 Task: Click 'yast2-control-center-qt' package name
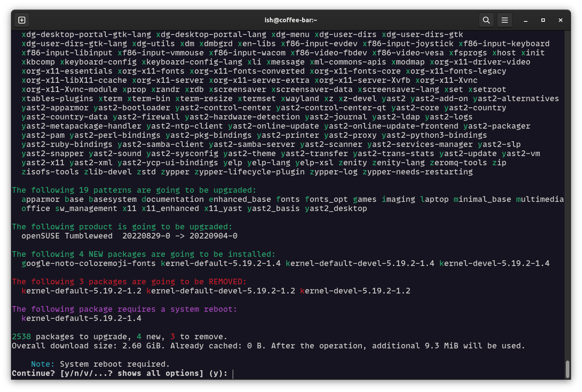[x=331, y=108]
